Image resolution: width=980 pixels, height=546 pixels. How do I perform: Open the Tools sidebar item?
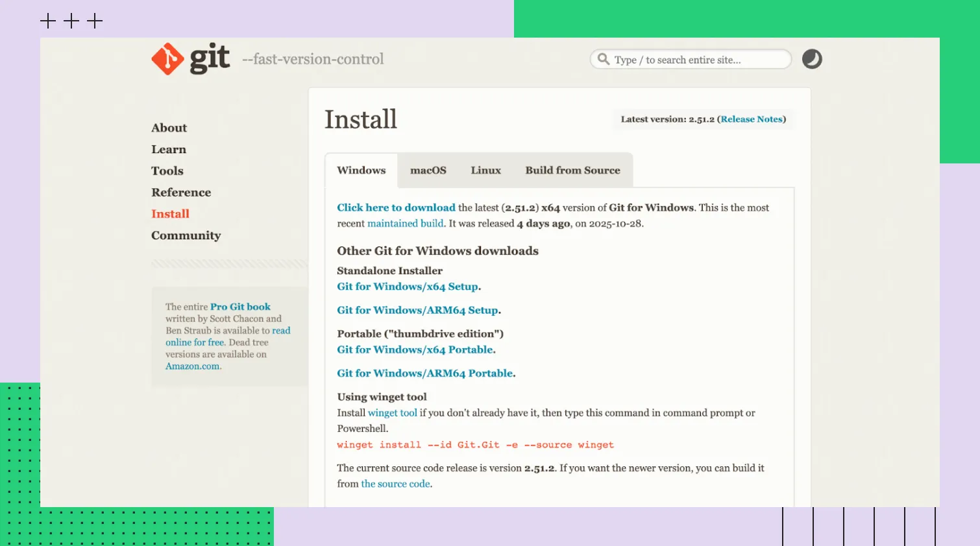click(167, 171)
